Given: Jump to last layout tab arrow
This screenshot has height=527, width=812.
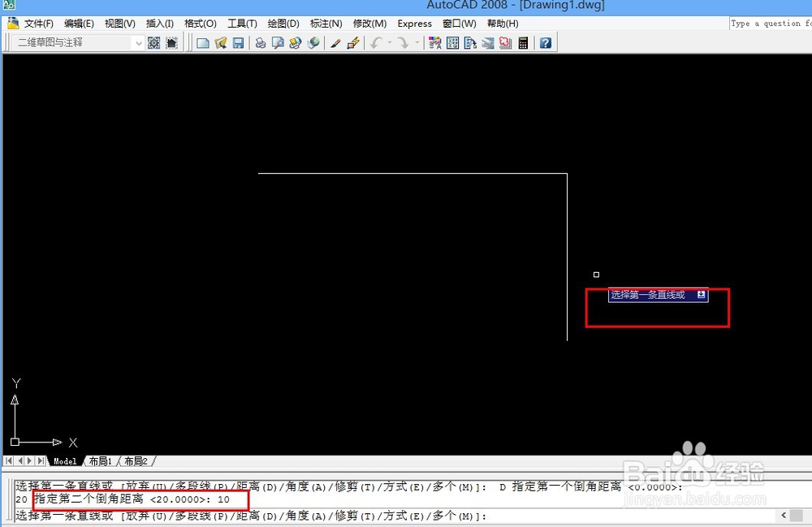Looking at the screenshot, I should [41, 460].
